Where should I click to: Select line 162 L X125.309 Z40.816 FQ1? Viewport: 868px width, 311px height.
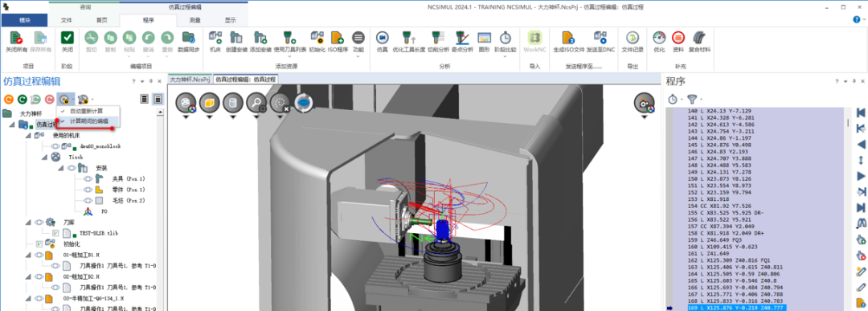point(730,260)
